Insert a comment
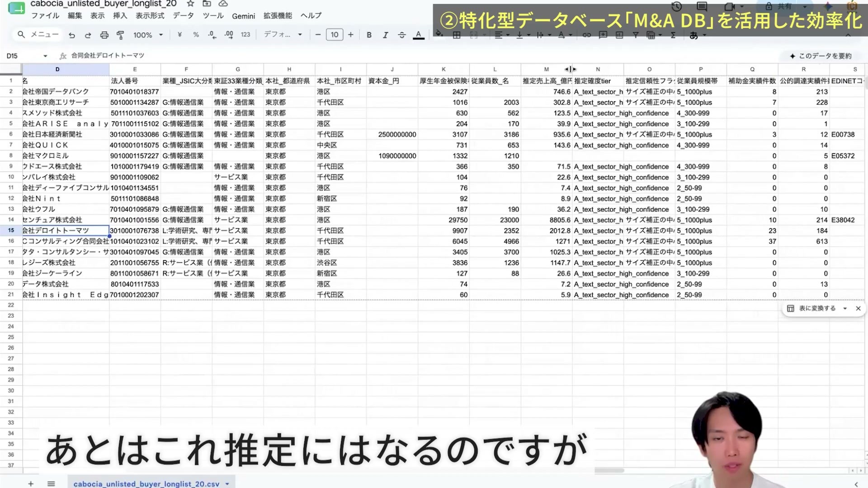The width and height of the screenshot is (868, 488). [603, 35]
